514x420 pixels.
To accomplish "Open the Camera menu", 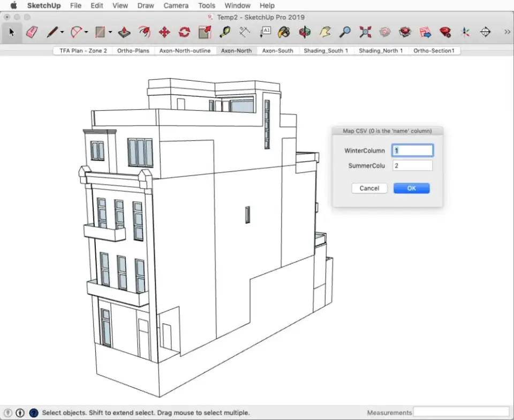I will (x=176, y=6).
